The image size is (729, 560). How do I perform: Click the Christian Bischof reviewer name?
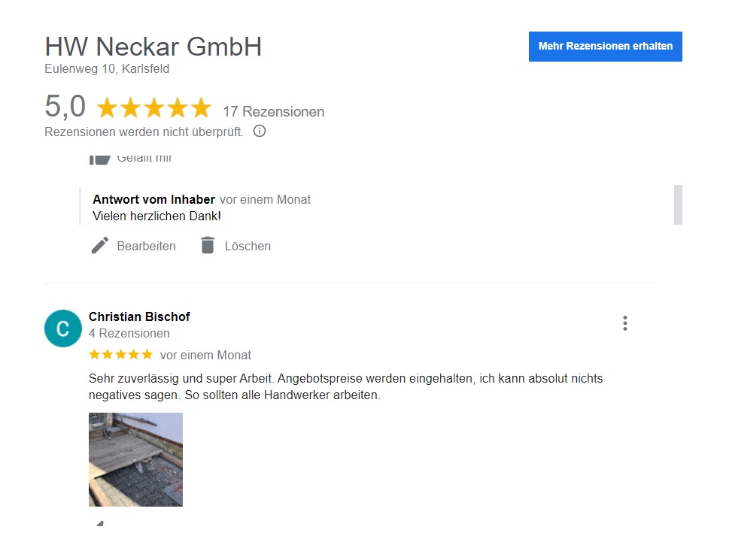(x=139, y=316)
